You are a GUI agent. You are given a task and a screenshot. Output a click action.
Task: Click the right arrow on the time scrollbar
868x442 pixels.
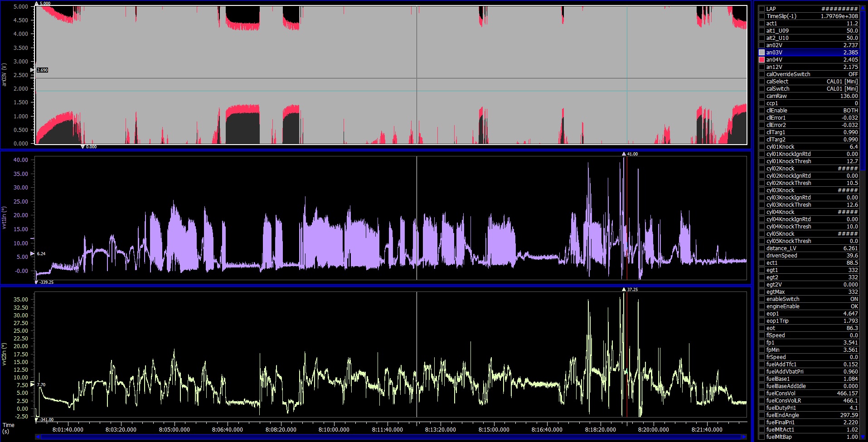point(744,437)
